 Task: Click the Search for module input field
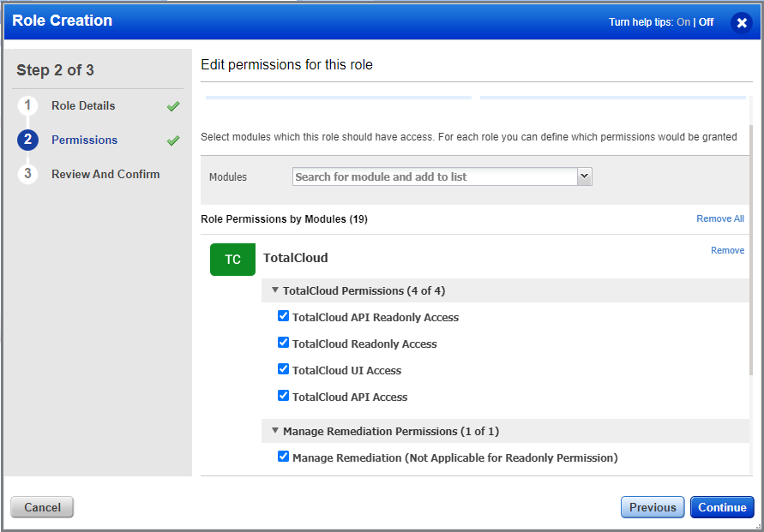[x=435, y=176]
